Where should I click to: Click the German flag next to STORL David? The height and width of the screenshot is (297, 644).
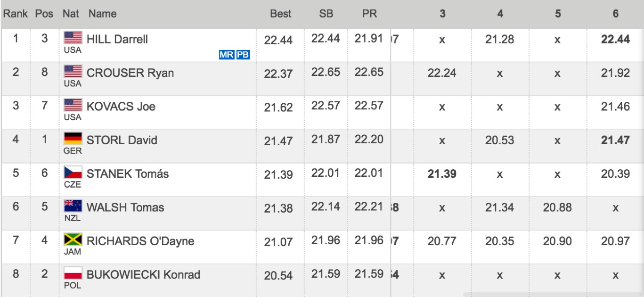coord(73,139)
